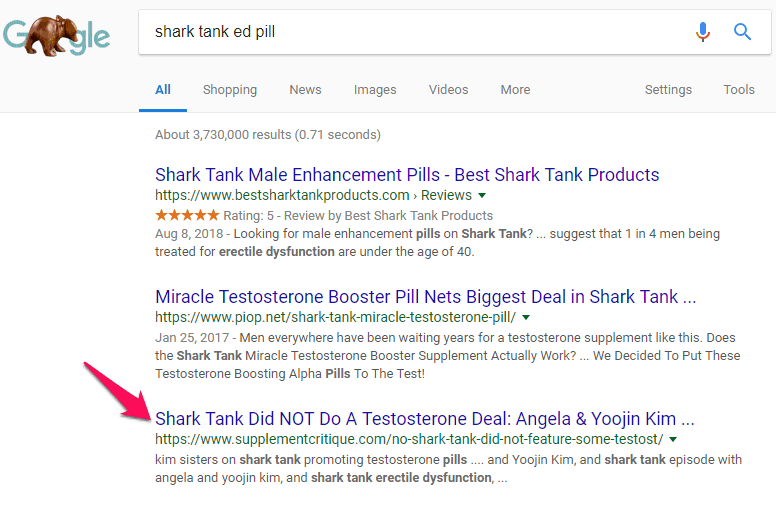776x510 pixels.
Task: Expand supplementcritique.com URL dropdown arrow
Action: tap(674, 439)
